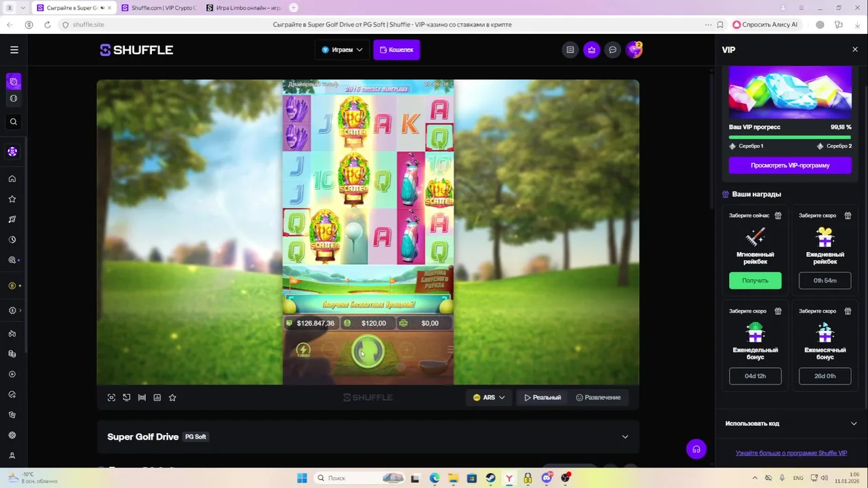Close the VIP side panel

854,49
